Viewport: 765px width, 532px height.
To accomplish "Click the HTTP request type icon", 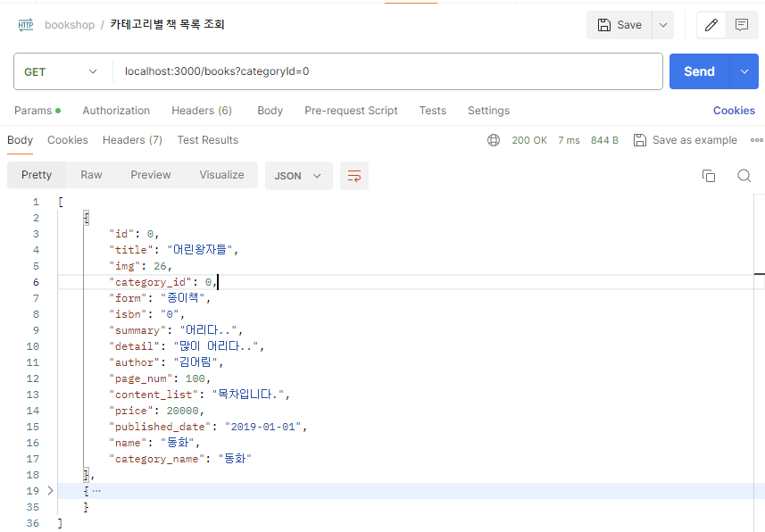I will coord(25,25).
